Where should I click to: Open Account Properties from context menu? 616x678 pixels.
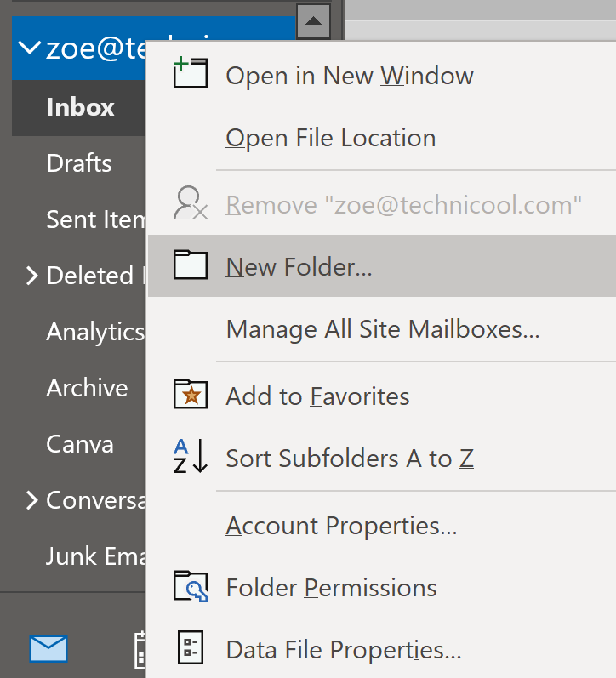pos(341,526)
